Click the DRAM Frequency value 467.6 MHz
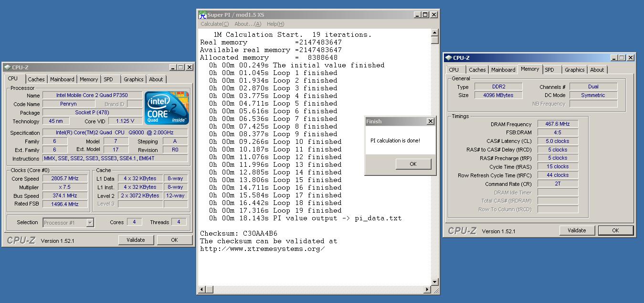The width and height of the screenshot is (644, 303). (558, 124)
